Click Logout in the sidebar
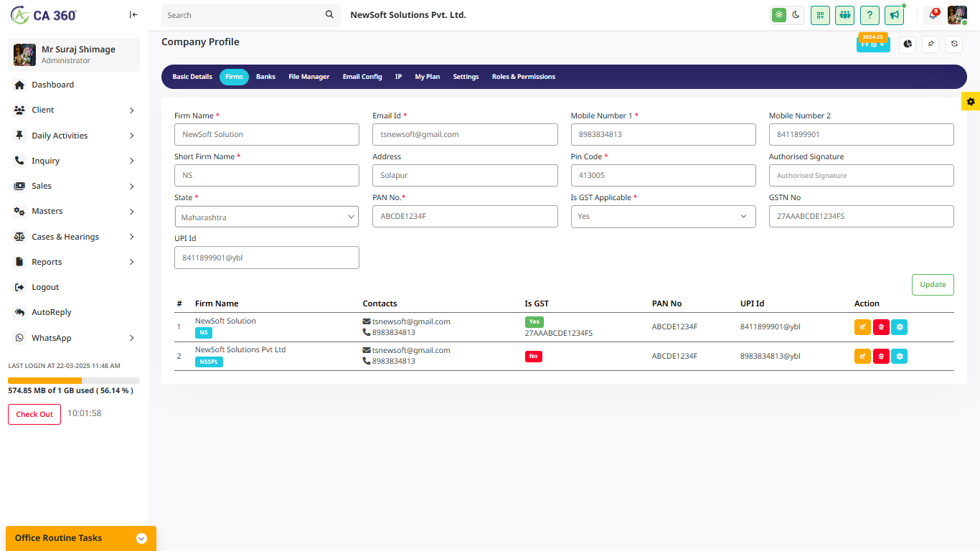 (x=74, y=287)
